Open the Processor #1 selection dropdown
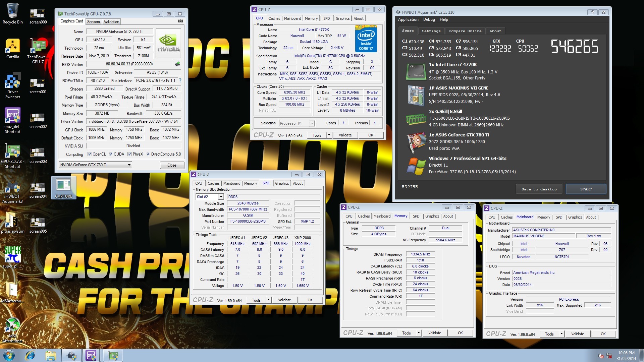The width and height of the screenshot is (644, 362). tap(297, 123)
